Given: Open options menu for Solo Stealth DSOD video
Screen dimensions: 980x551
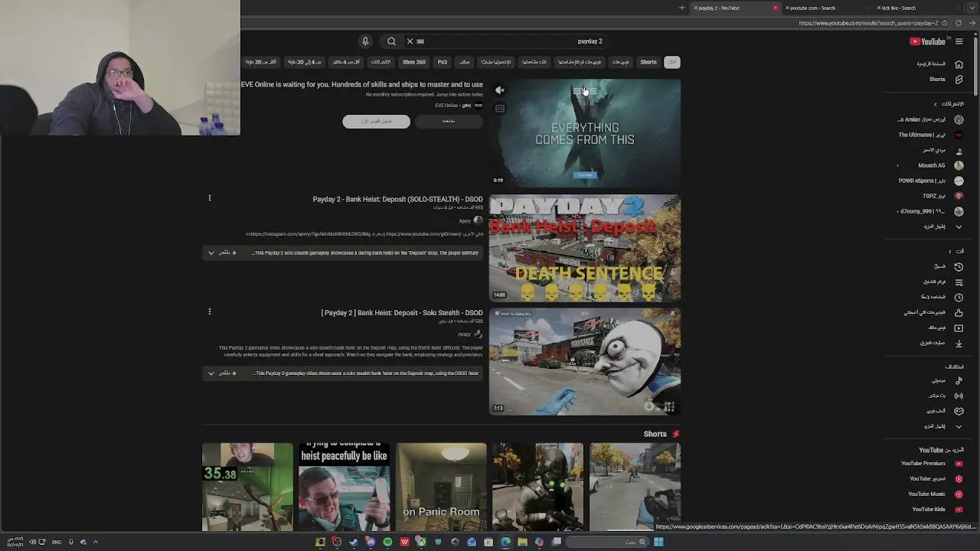Looking at the screenshot, I should click(209, 311).
